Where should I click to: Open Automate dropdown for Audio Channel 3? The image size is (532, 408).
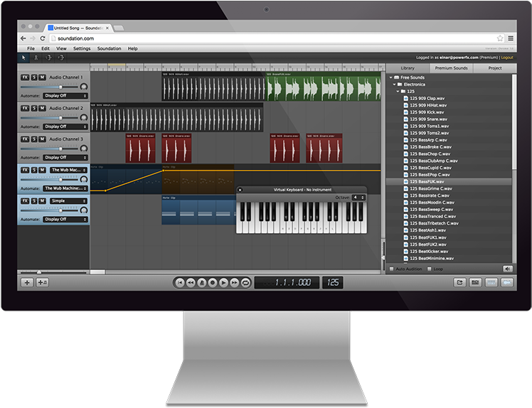(65, 158)
